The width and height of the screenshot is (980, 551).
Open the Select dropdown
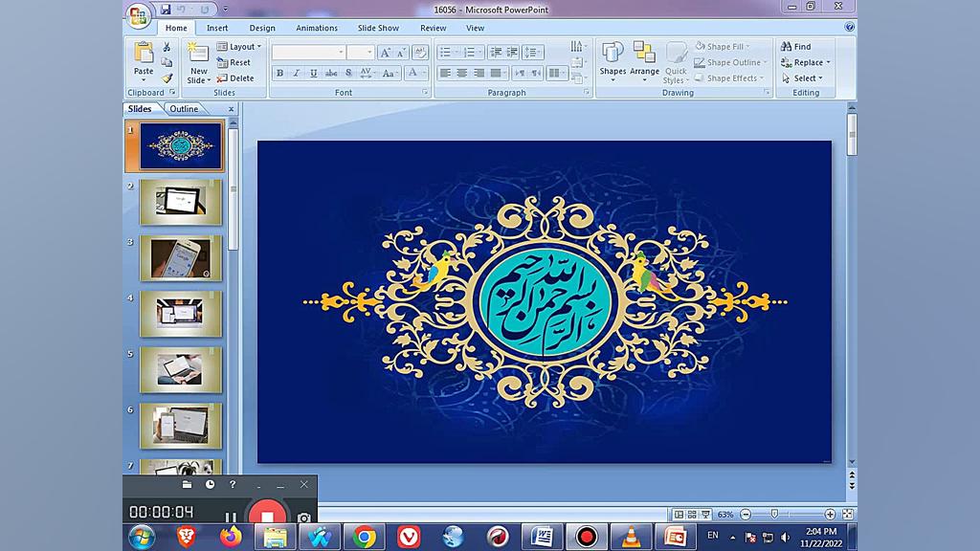803,78
